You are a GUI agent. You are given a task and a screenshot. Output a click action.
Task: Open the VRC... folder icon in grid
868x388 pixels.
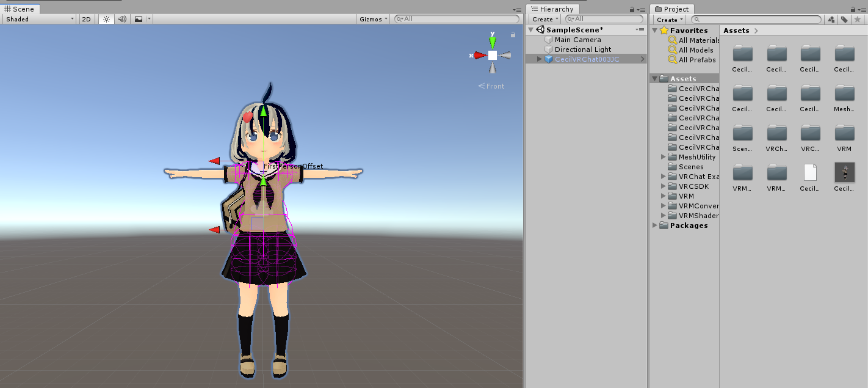click(810, 133)
